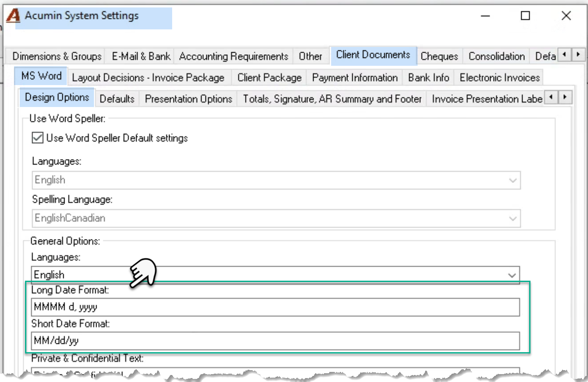Click the General Options group heading

click(65, 241)
